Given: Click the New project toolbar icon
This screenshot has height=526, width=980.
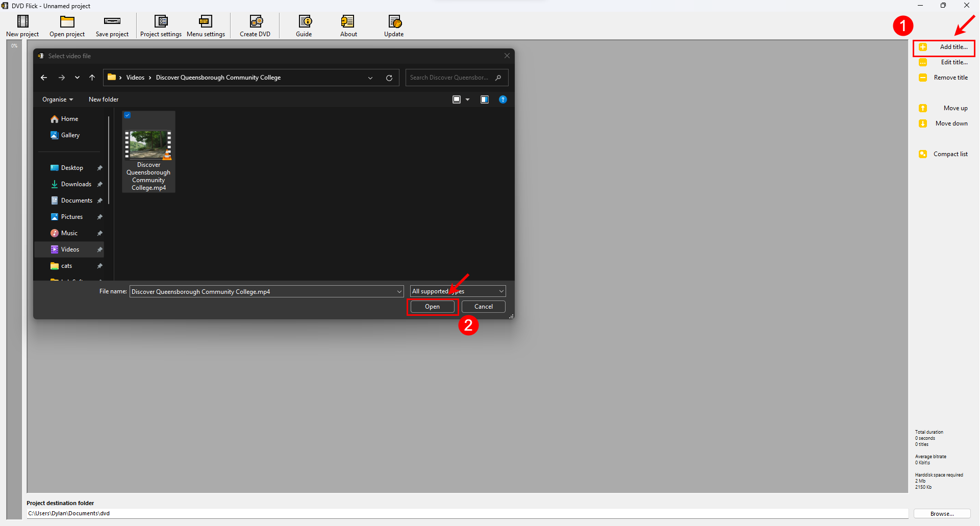Looking at the screenshot, I should pyautogui.click(x=23, y=21).
